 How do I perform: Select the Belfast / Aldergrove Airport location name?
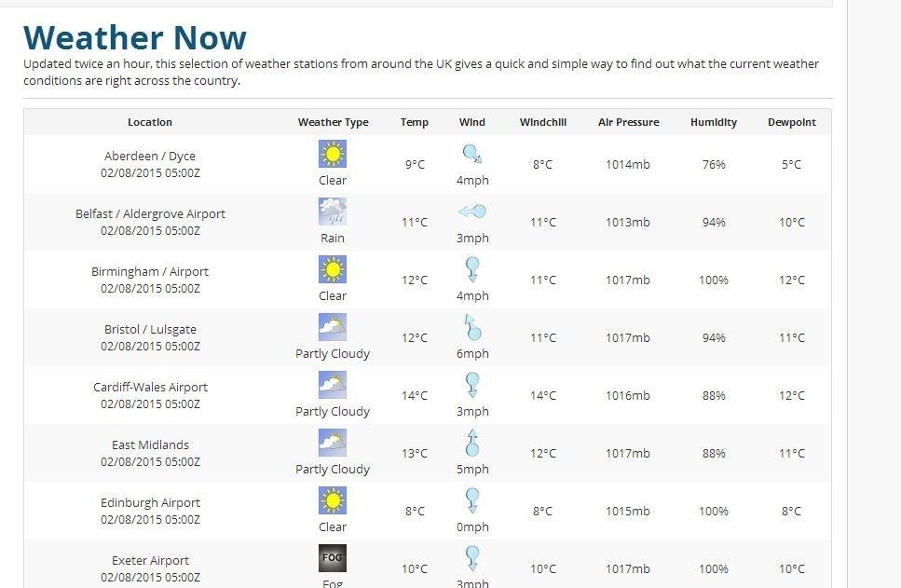(x=150, y=213)
